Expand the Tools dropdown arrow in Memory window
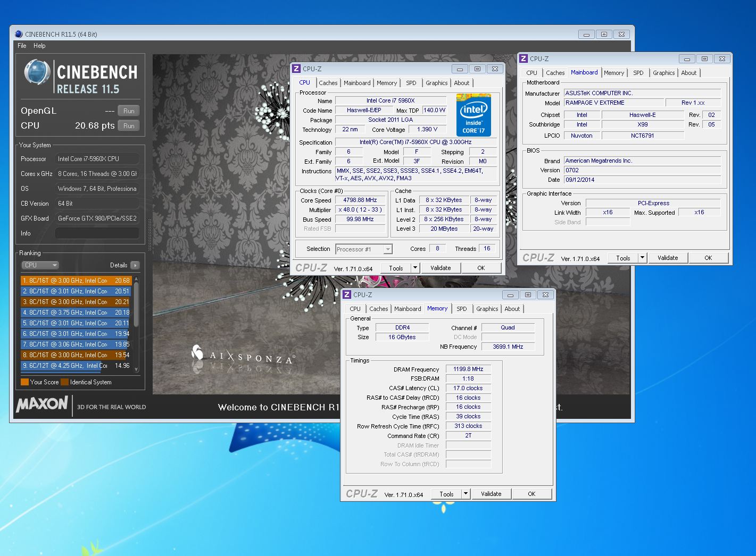The height and width of the screenshot is (556, 756). point(466,494)
